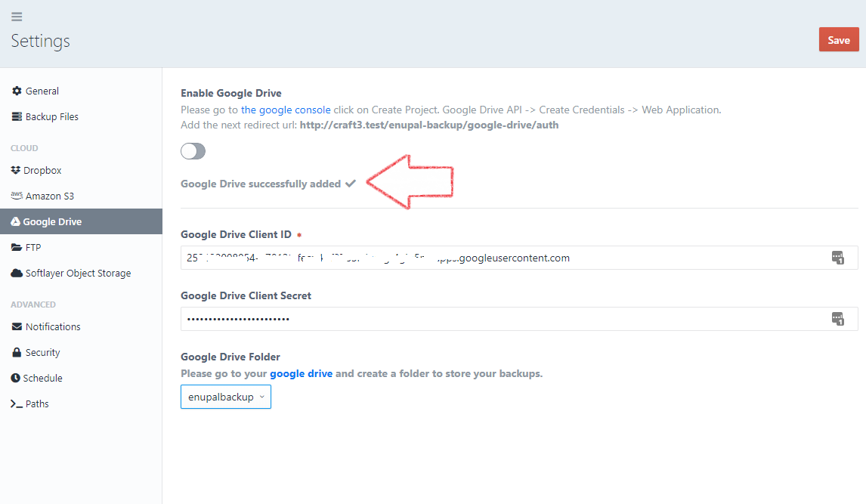Open the google console link

[286, 110]
